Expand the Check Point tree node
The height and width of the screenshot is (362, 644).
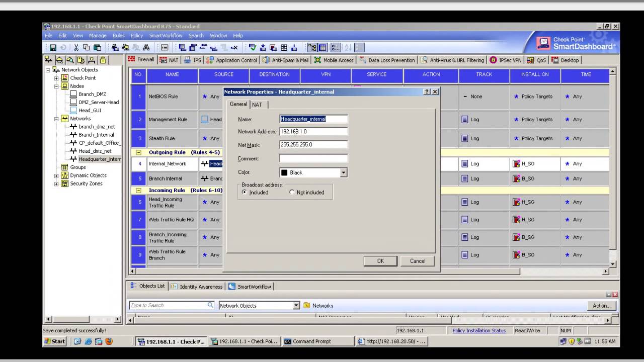pos(56,78)
